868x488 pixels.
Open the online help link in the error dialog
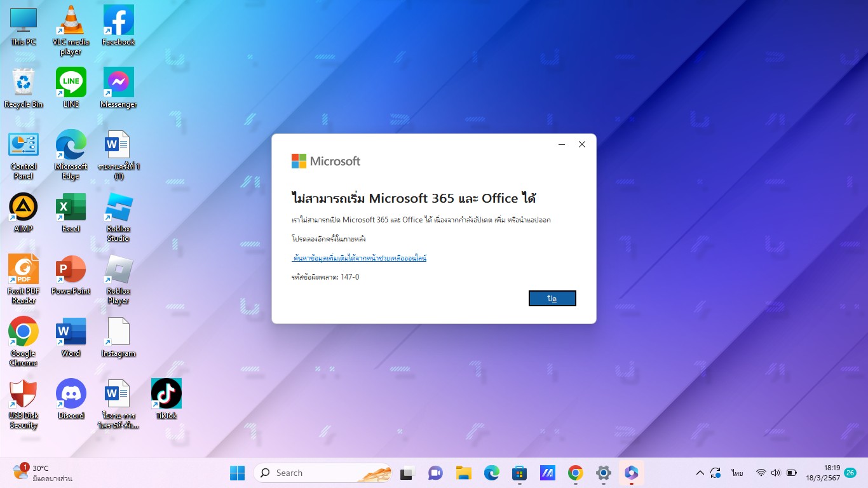click(x=359, y=258)
